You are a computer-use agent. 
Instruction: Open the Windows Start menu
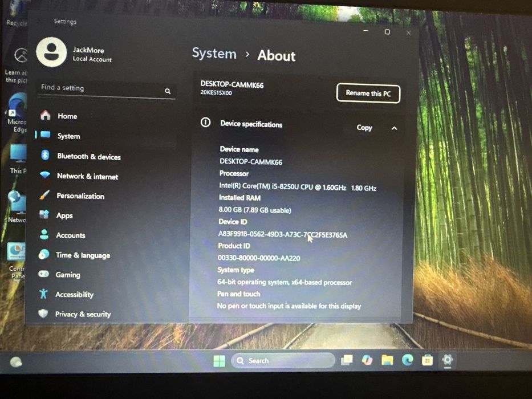click(x=219, y=361)
